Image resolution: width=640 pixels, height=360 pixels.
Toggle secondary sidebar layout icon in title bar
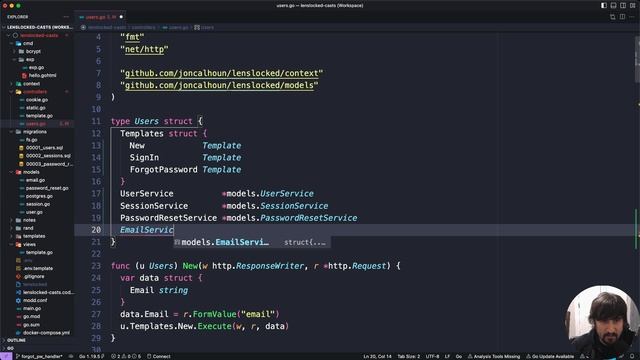[x=623, y=6]
